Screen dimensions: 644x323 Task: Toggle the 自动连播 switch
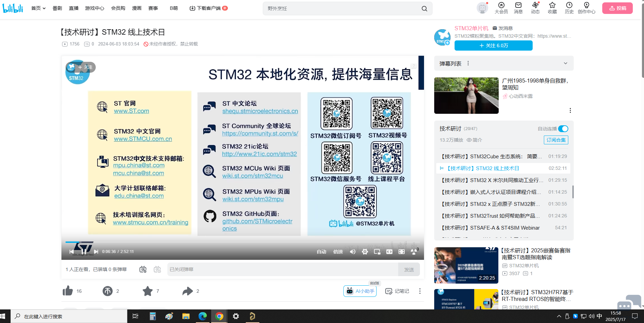tap(563, 129)
